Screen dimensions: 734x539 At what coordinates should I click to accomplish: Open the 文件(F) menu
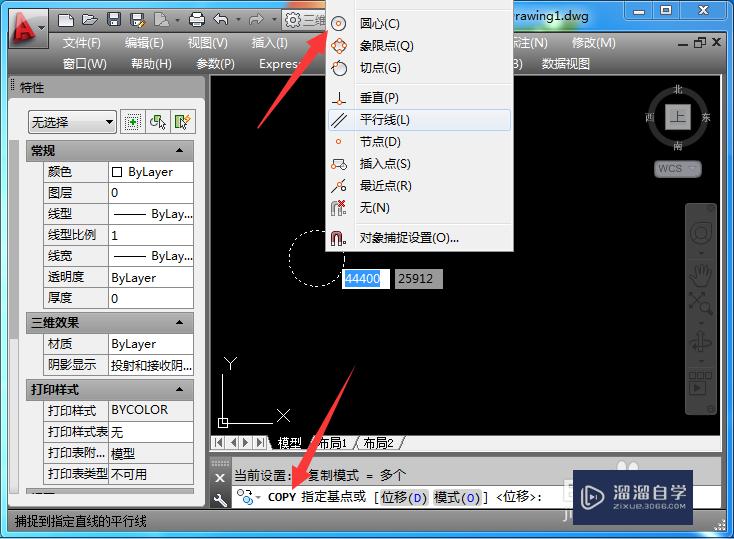(x=81, y=43)
